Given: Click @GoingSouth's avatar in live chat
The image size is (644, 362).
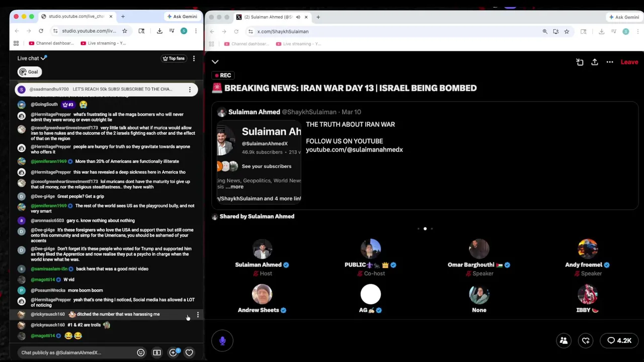Looking at the screenshot, I should (21, 105).
